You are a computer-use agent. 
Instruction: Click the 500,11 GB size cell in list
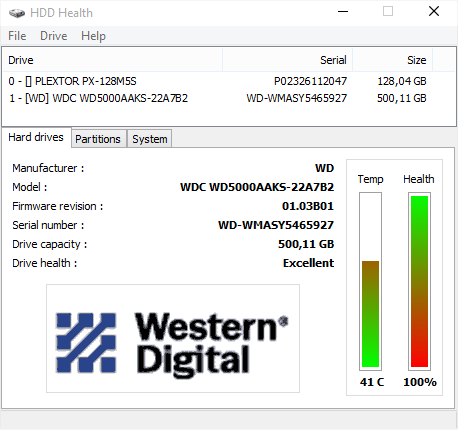pos(402,98)
